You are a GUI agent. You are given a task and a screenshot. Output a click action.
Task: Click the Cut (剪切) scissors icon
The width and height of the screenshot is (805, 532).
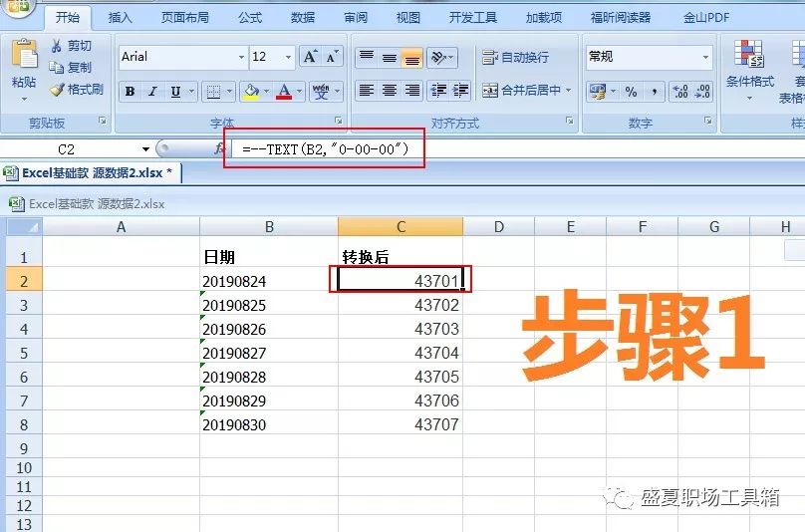57,46
